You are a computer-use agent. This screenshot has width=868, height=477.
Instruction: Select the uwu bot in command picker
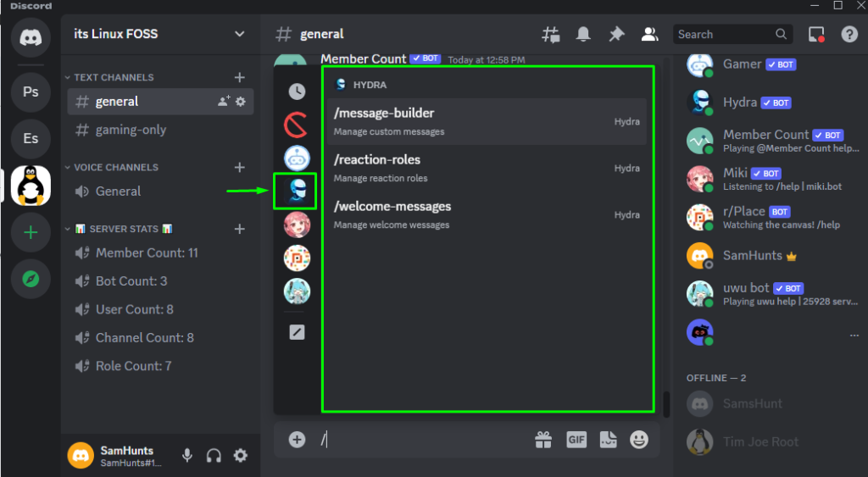(x=297, y=291)
